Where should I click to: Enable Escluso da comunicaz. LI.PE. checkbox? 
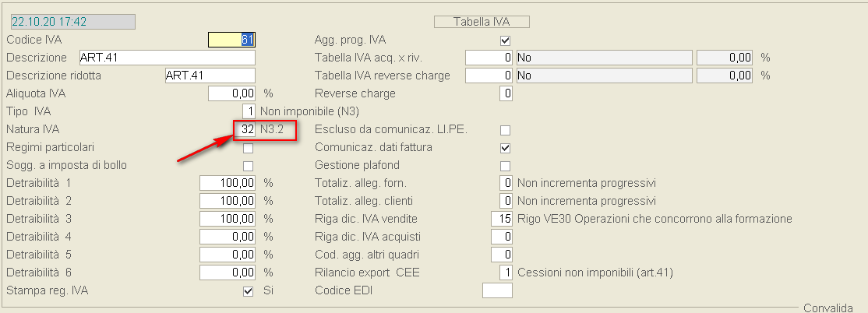click(505, 129)
